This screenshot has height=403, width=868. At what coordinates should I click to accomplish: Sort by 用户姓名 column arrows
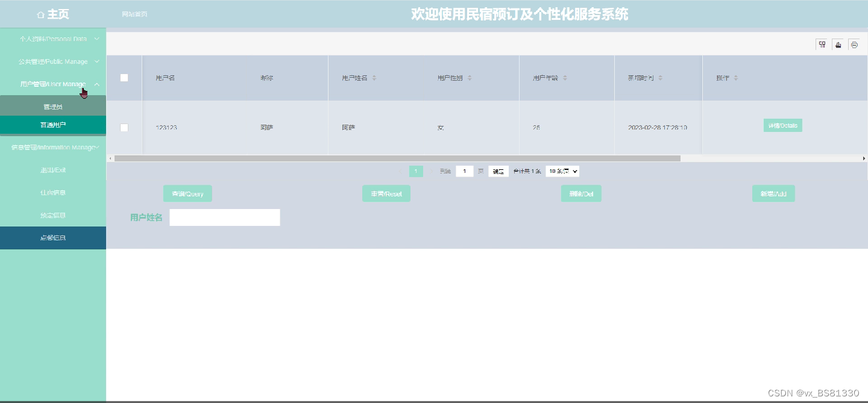374,78
